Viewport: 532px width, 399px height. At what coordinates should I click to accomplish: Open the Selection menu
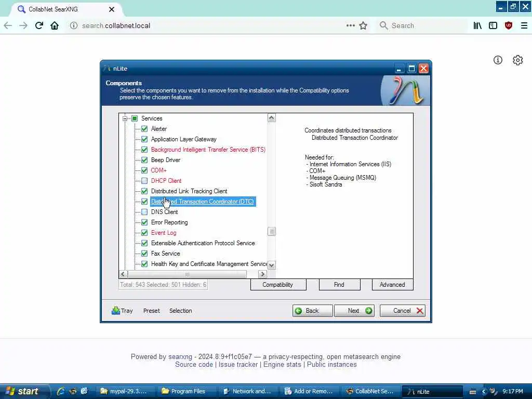pyautogui.click(x=180, y=311)
